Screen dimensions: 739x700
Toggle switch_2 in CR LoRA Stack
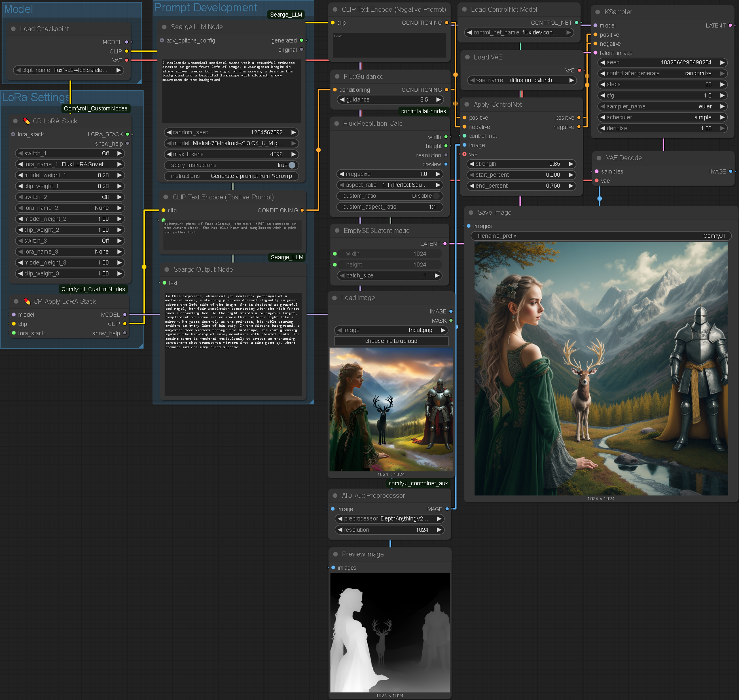(x=70, y=197)
